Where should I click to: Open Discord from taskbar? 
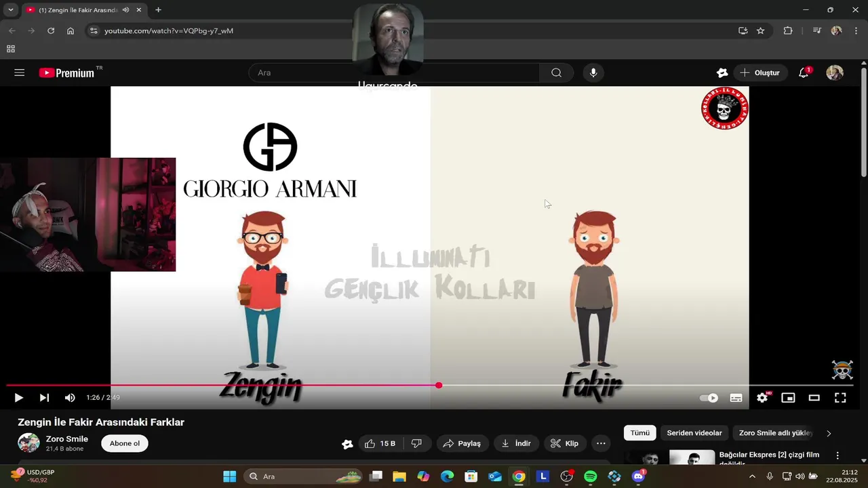638,476
